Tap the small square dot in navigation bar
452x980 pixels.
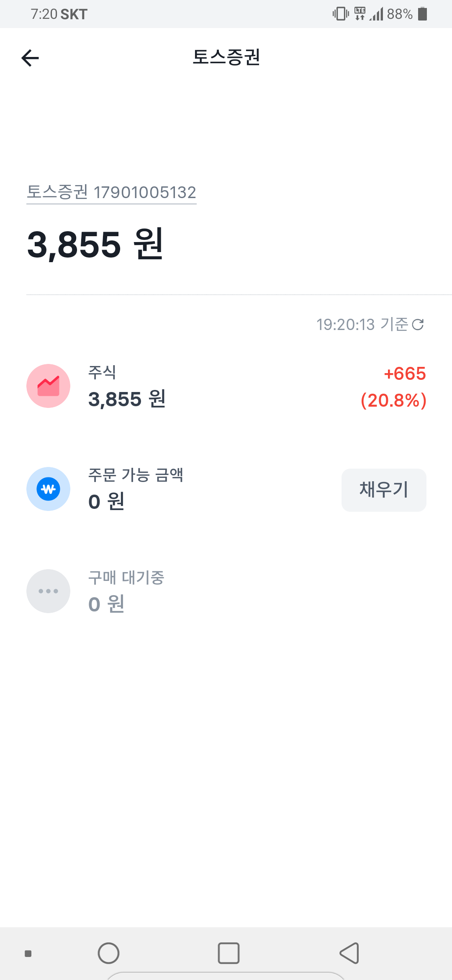(28, 954)
